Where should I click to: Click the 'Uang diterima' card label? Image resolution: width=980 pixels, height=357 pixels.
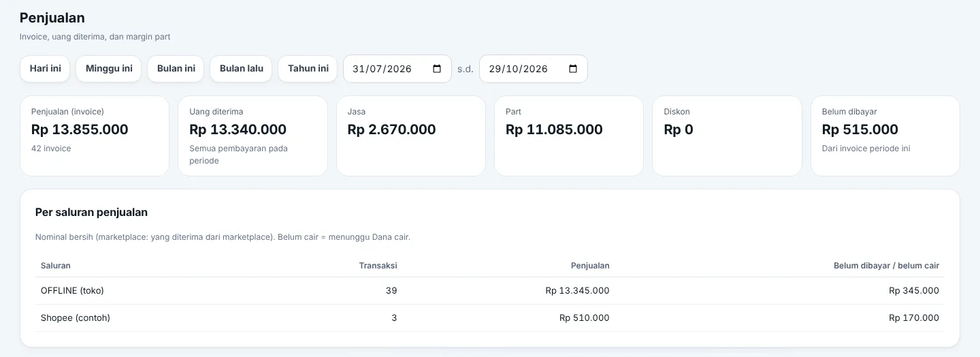(x=216, y=112)
